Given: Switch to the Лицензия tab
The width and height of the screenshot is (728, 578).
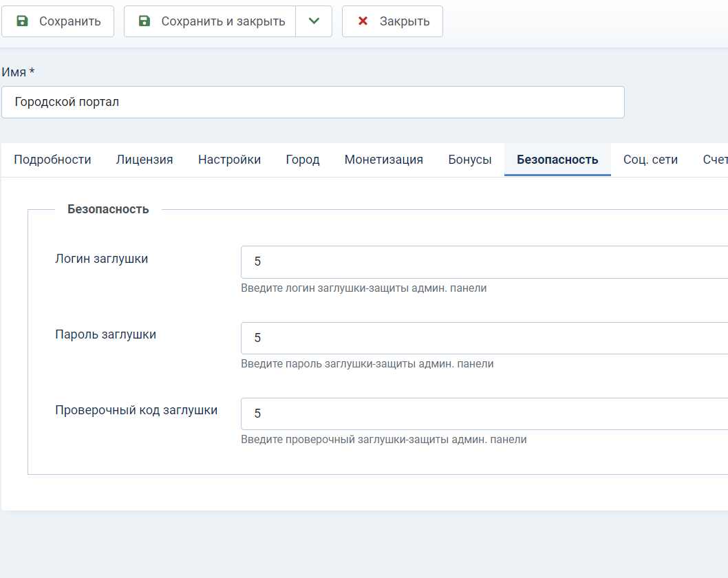Looking at the screenshot, I should [144, 160].
